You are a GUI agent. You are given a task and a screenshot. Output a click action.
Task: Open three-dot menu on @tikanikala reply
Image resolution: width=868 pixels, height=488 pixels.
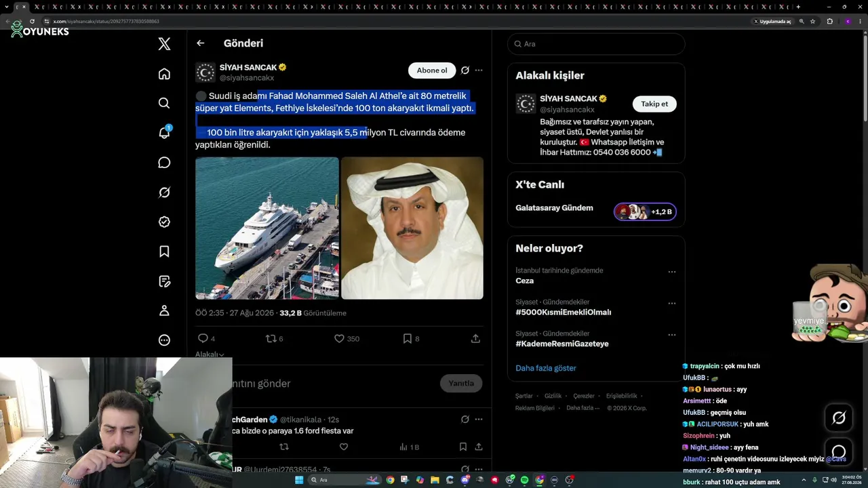click(479, 420)
